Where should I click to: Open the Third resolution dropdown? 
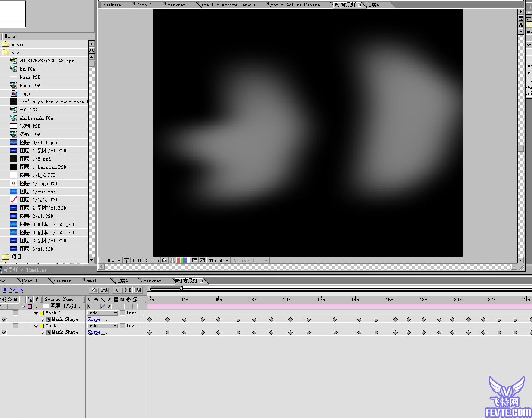[219, 260]
